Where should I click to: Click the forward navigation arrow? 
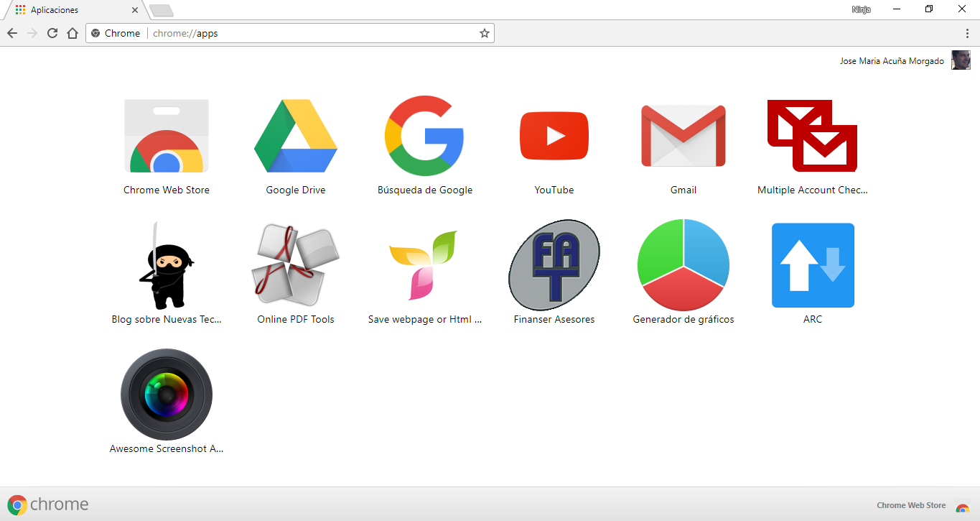[32, 33]
